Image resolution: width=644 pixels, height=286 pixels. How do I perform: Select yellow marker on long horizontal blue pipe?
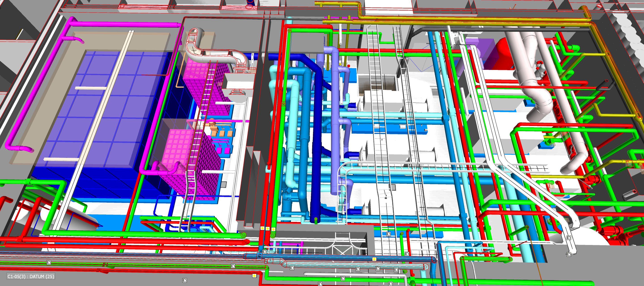coord(374,259)
